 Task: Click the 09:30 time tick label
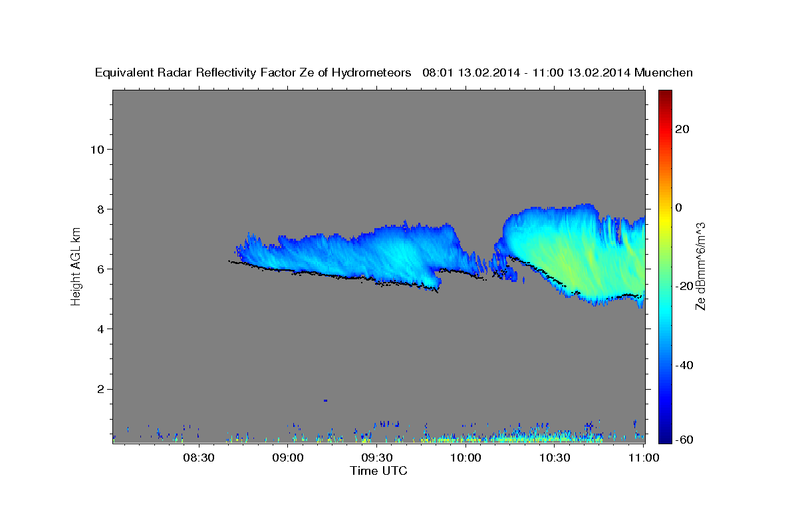pos(376,458)
